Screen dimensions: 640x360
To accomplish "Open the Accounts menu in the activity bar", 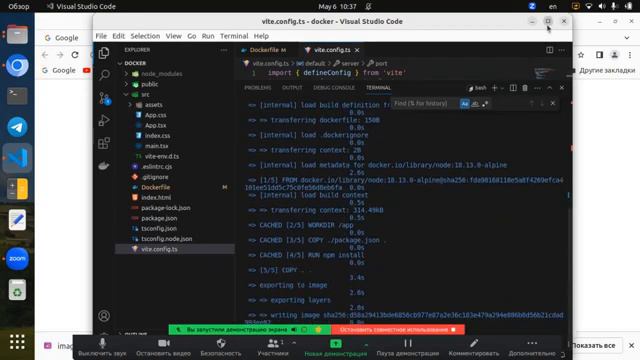I will pos(104,316).
